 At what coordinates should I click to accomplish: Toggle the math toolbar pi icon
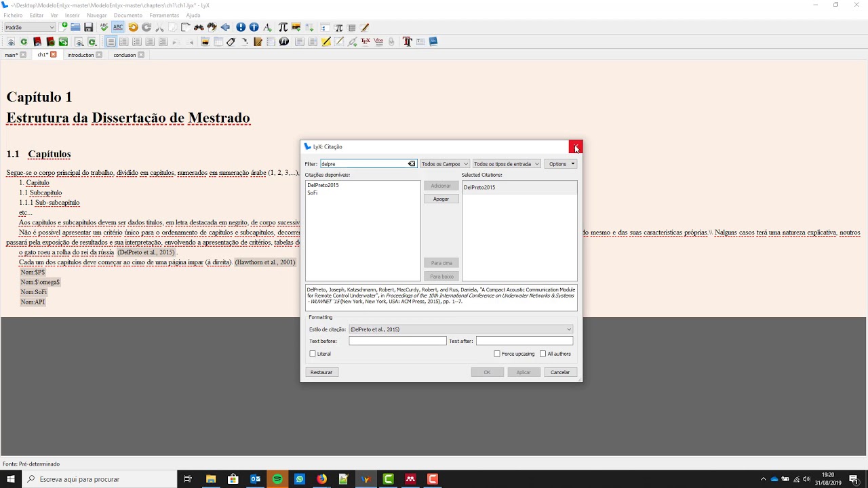click(338, 27)
